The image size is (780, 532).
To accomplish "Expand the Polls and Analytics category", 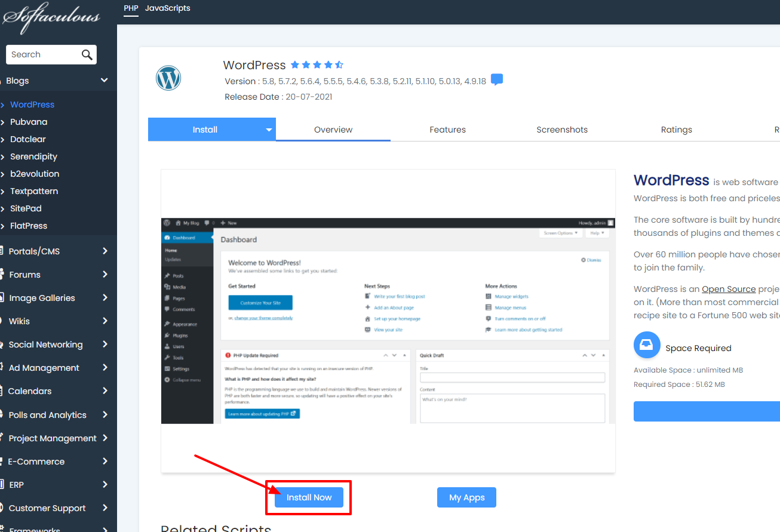I will 59,415.
